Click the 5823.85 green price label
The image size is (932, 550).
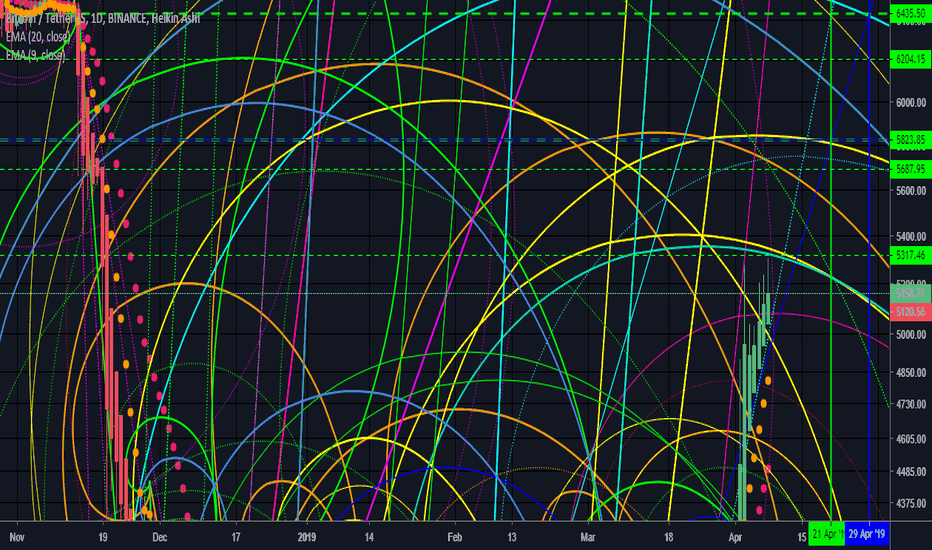[x=910, y=140]
